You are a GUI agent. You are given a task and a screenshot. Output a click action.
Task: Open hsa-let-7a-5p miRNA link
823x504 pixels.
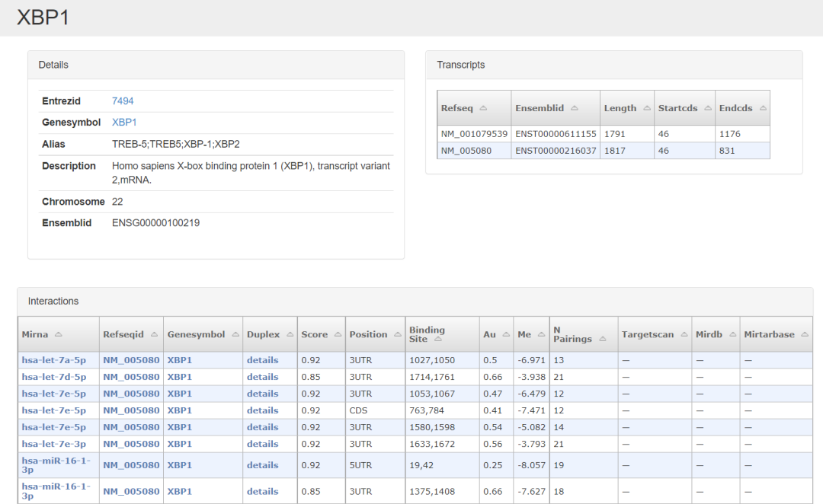(53, 360)
